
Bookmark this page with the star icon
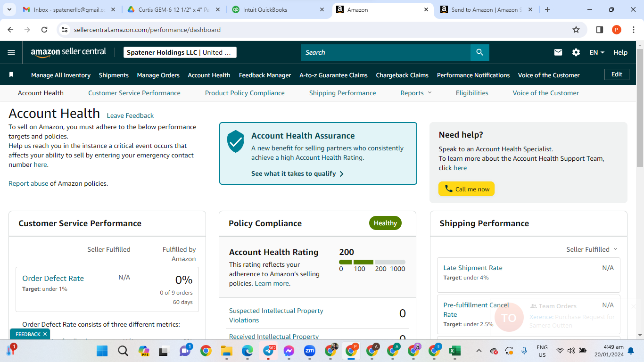[x=576, y=30]
